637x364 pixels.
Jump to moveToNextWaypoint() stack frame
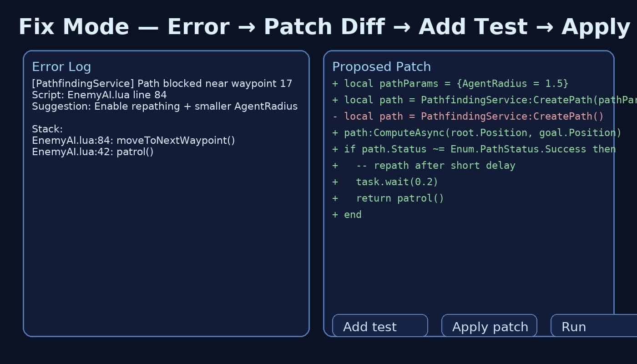click(133, 141)
